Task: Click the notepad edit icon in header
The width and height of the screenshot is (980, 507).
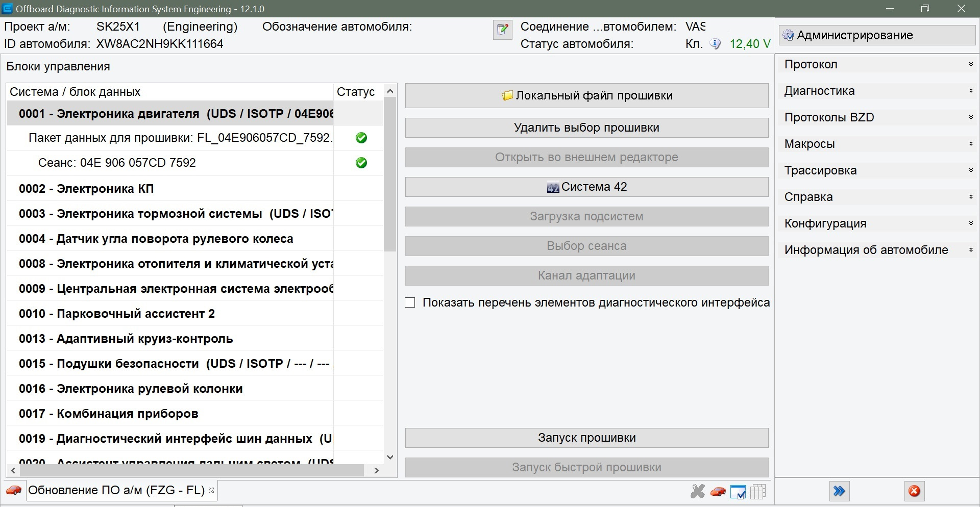Action: 502,30
